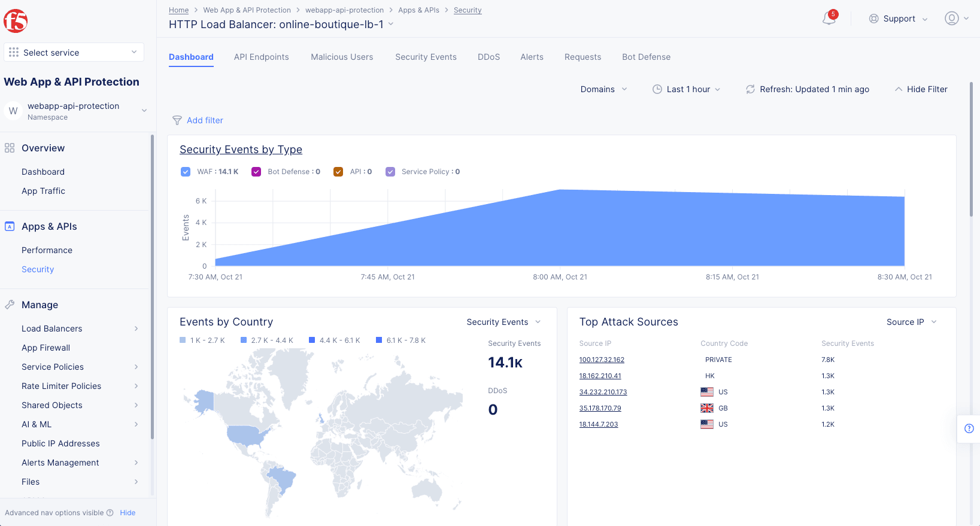
Task: Click the F5 logo icon
Action: pyautogui.click(x=16, y=21)
